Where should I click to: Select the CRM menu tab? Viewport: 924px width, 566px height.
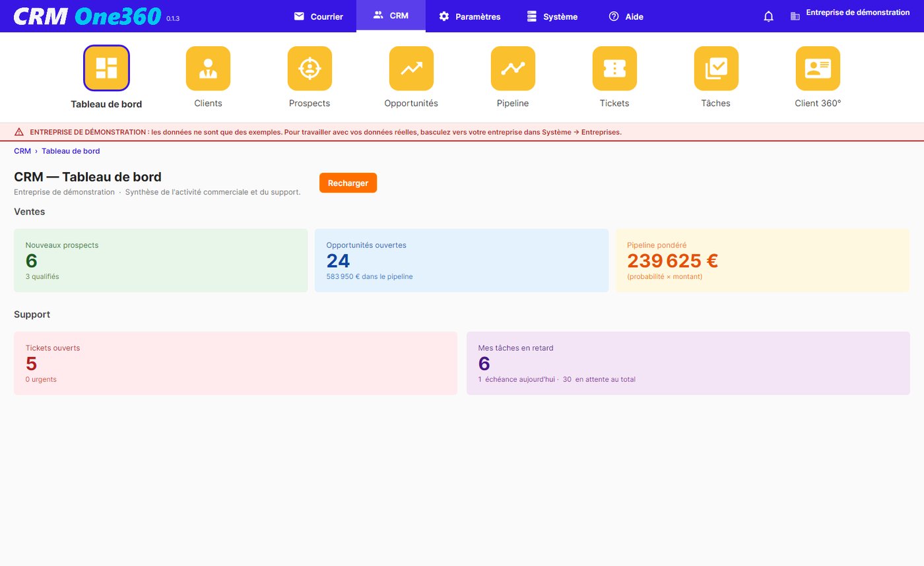391,16
